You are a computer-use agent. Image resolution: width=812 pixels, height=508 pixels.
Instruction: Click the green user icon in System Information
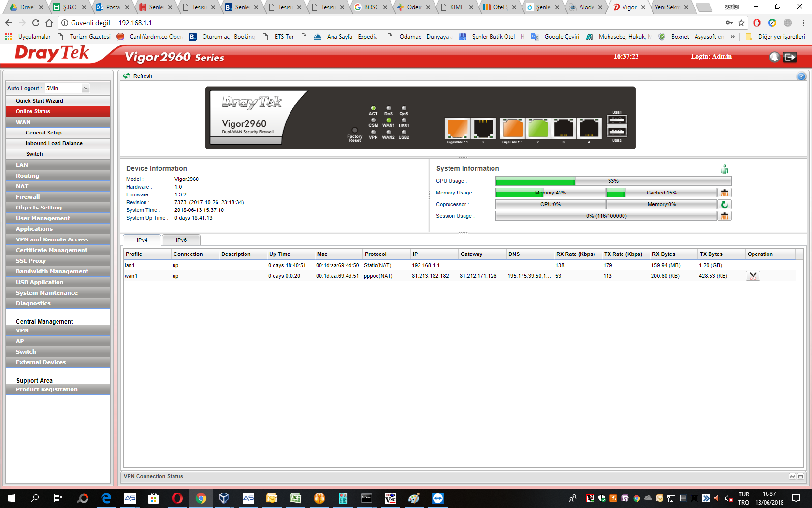(x=725, y=169)
